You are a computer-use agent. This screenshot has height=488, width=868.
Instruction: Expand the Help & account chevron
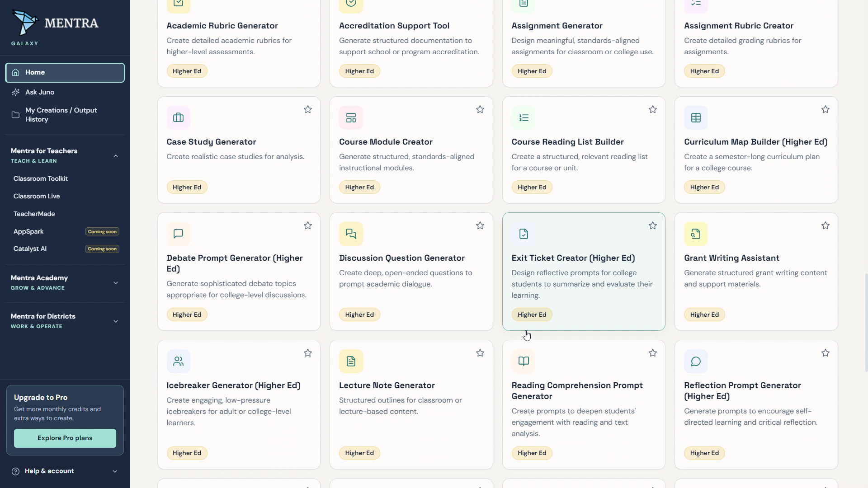click(x=115, y=471)
